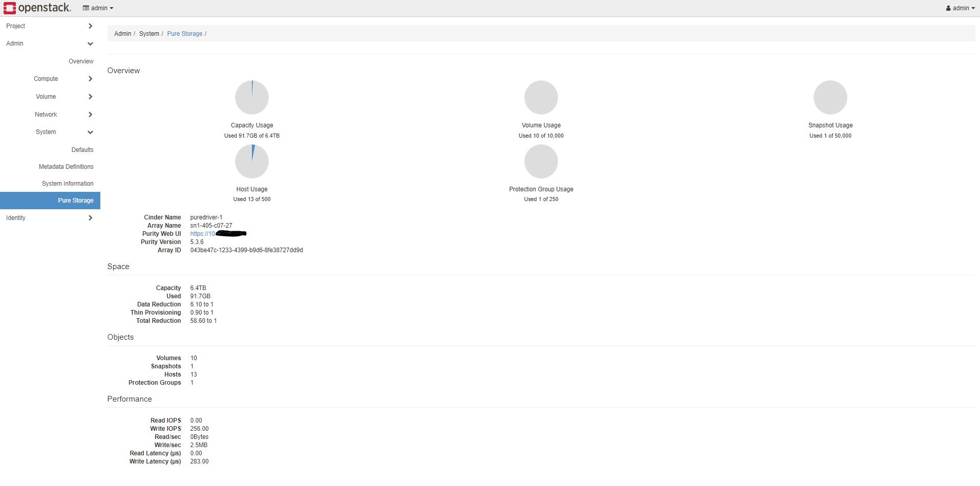
Task: Click the Hosts count value 13
Action: pos(194,374)
